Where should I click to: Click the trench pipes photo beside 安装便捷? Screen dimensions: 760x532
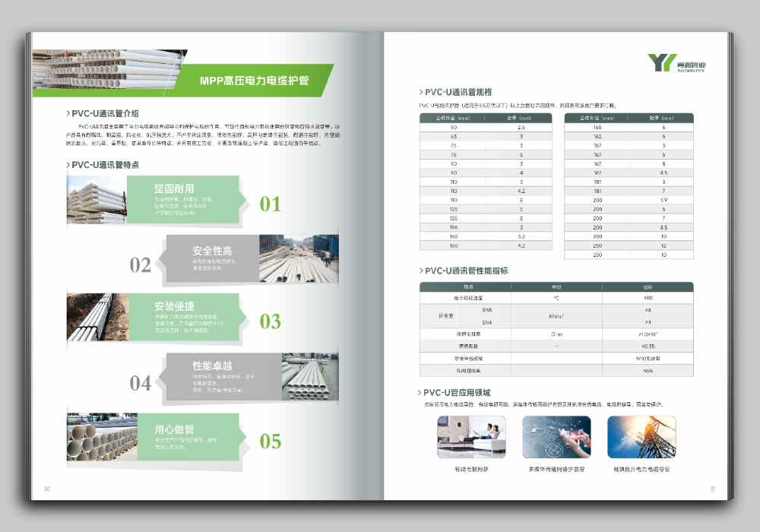click(98, 317)
